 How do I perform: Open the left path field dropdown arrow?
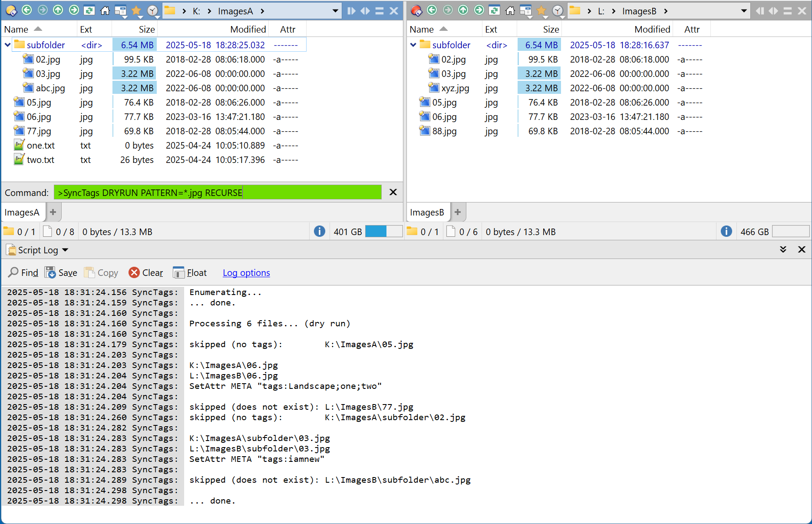[335, 11]
